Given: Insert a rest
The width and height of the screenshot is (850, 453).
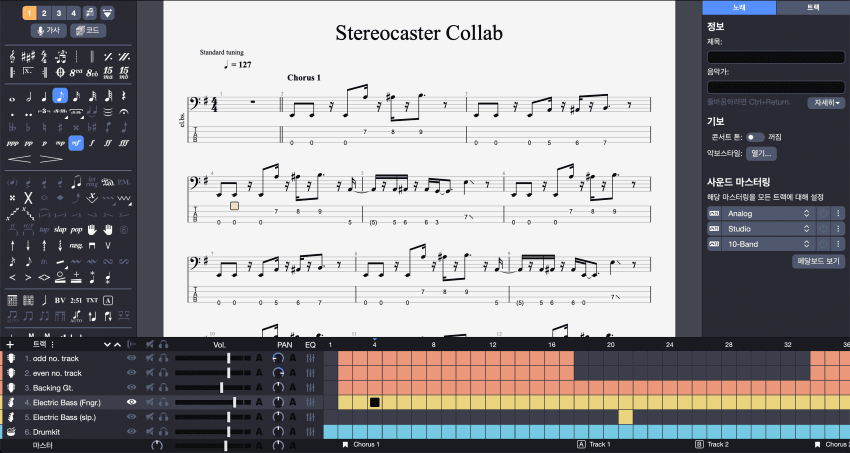Looking at the screenshot, I should [124, 96].
